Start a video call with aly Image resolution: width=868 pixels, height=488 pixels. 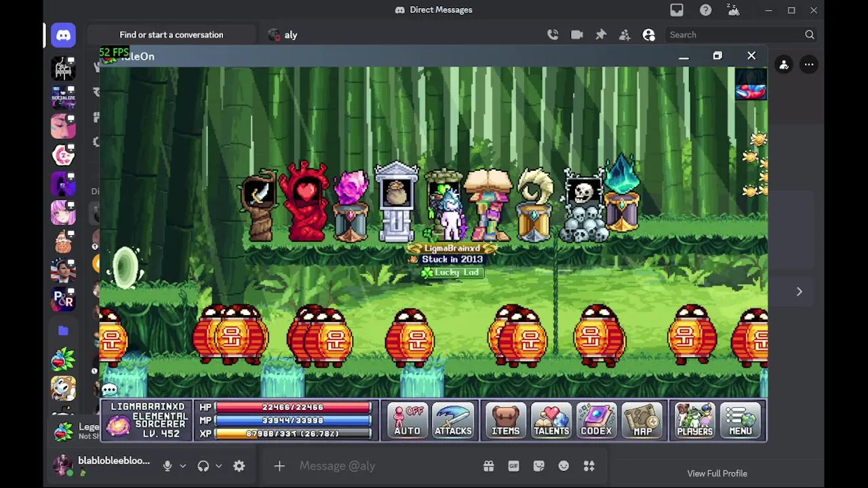click(577, 35)
